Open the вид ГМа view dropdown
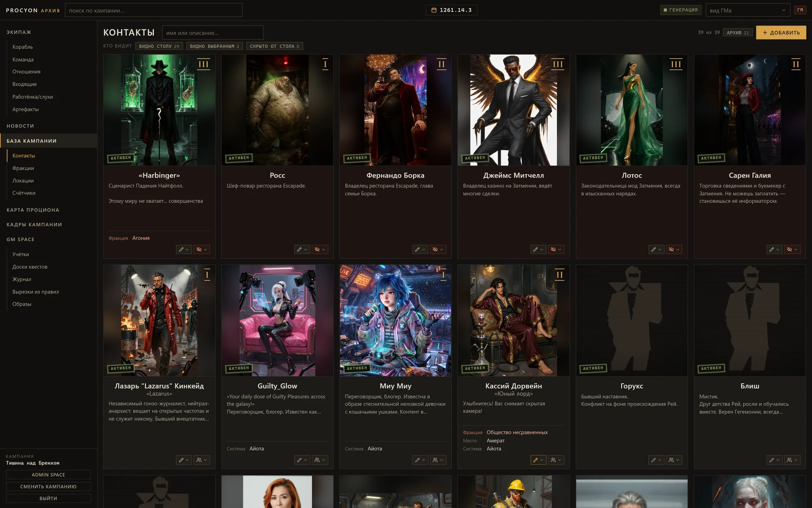Image resolution: width=812 pixels, height=508 pixels. point(748,10)
